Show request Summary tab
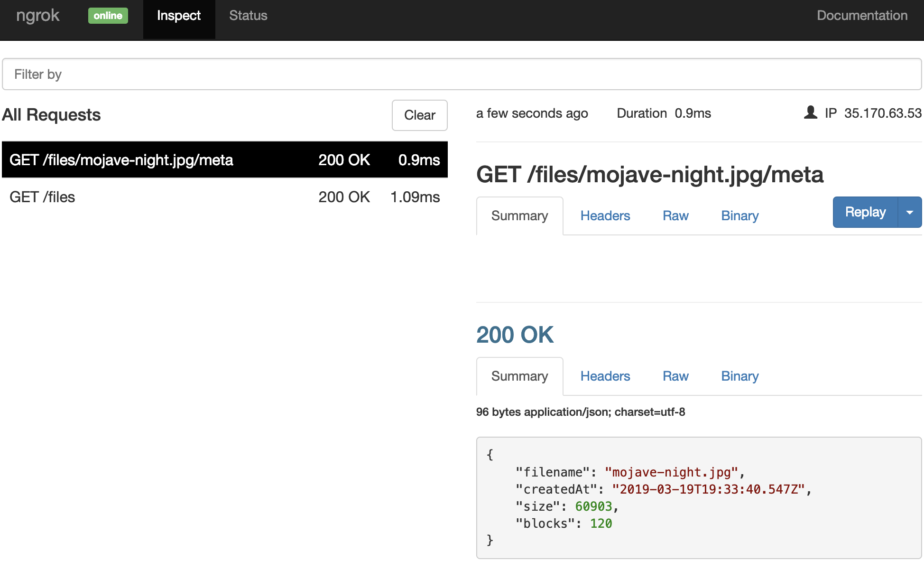The height and width of the screenshot is (561, 924). pos(519,216)
